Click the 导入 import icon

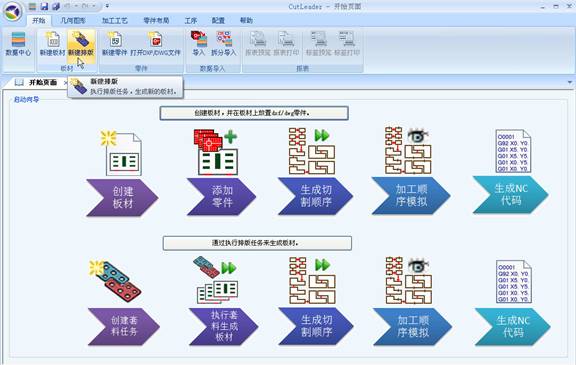tap(199, 44)
